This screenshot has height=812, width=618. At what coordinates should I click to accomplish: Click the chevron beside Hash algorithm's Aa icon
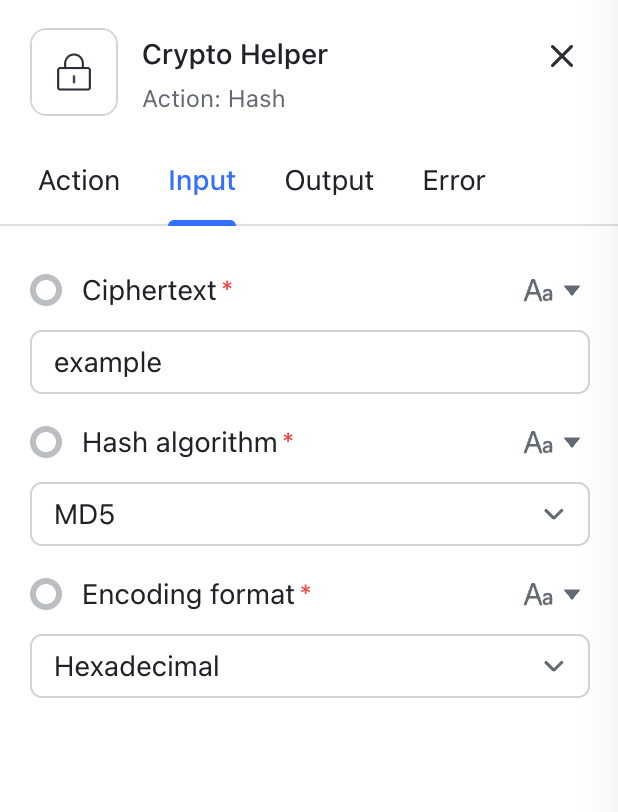(571, 442)
